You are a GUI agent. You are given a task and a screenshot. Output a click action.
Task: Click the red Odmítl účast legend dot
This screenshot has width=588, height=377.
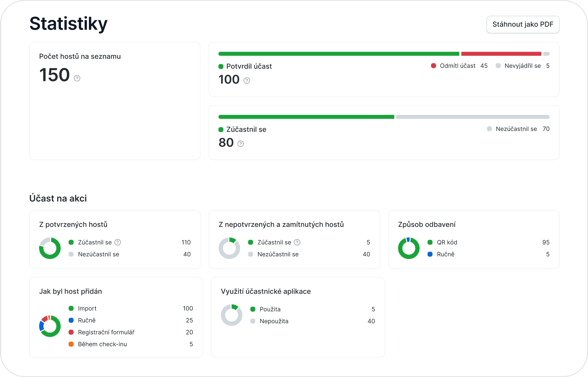coord(433,66)
